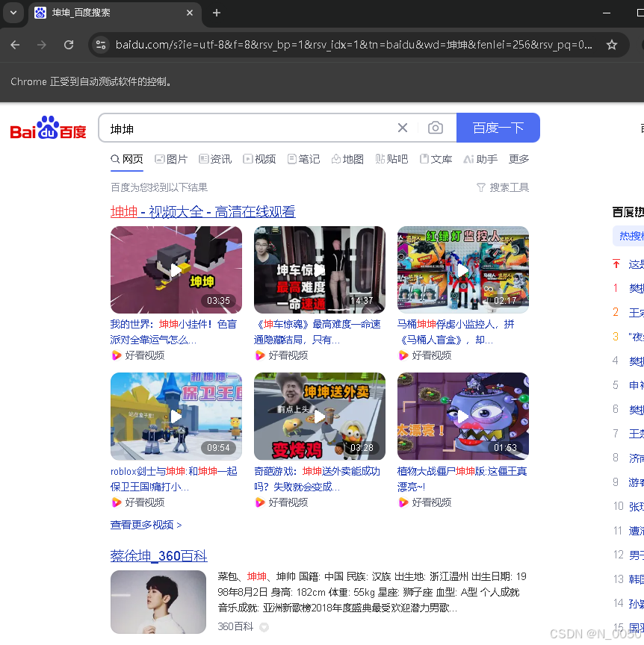Screen dimensions: 644x645
Task: Play the 03:28 坤坤送外卖 video thumbnail
Action: 320,417
